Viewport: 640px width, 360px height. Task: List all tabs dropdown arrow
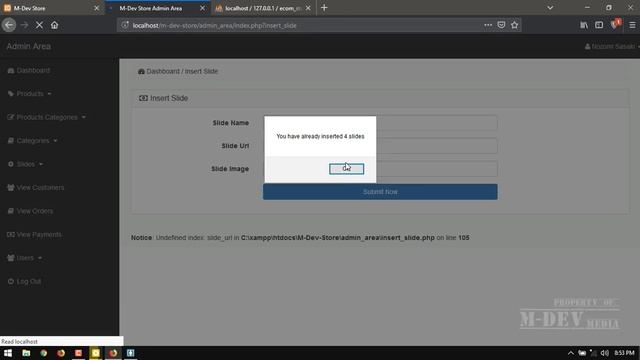click(x=550, y=8)
